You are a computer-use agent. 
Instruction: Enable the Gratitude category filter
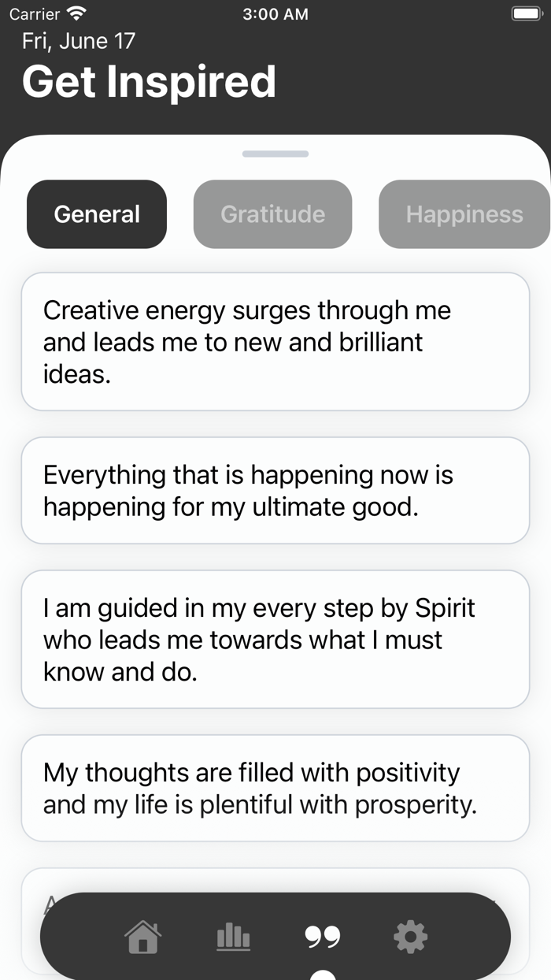click(272, 213)
